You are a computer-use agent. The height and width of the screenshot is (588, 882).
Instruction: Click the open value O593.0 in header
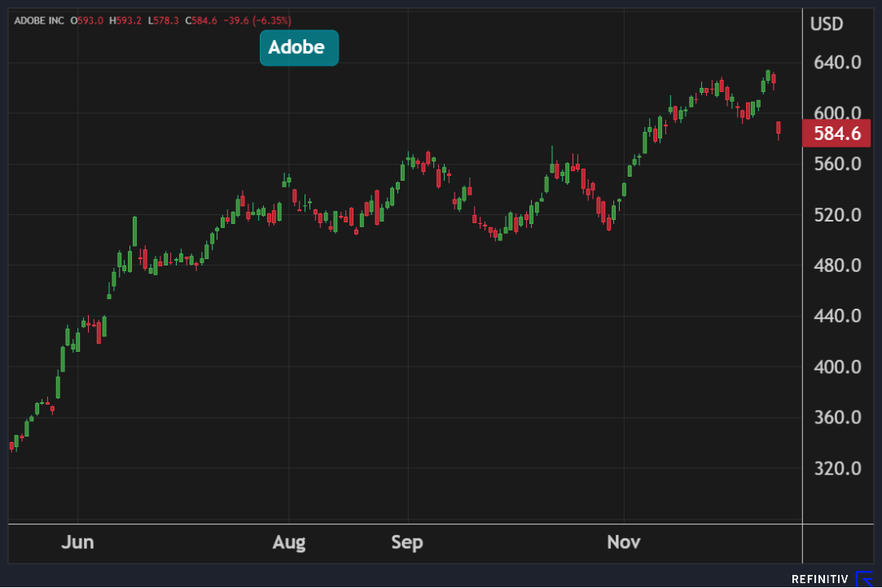pos(88,20)
